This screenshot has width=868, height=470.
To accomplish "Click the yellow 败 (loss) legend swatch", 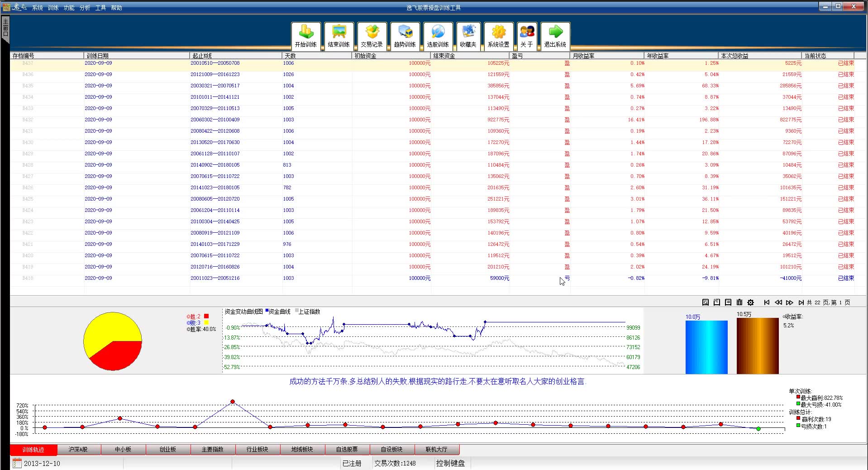I will coord(206,322).
